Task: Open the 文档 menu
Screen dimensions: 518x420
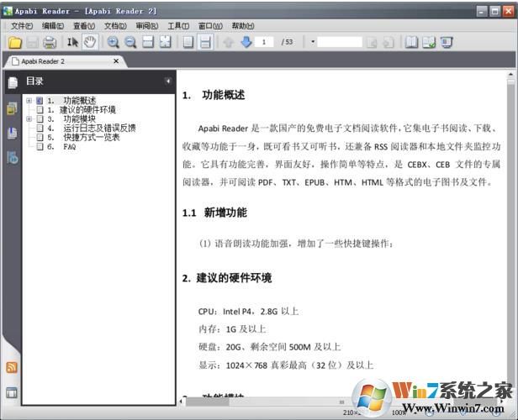Action: point(115,26)
